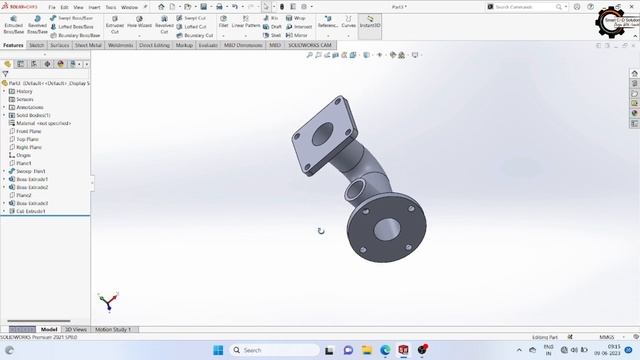Open SOLIDWORKS Resources home in task pane

634,73
